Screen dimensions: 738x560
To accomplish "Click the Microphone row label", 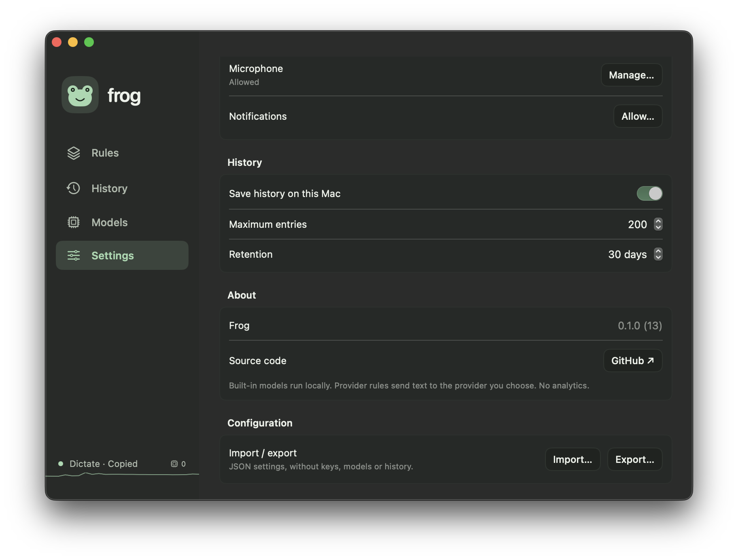I will pyautogui.click(x=256, y=69).
